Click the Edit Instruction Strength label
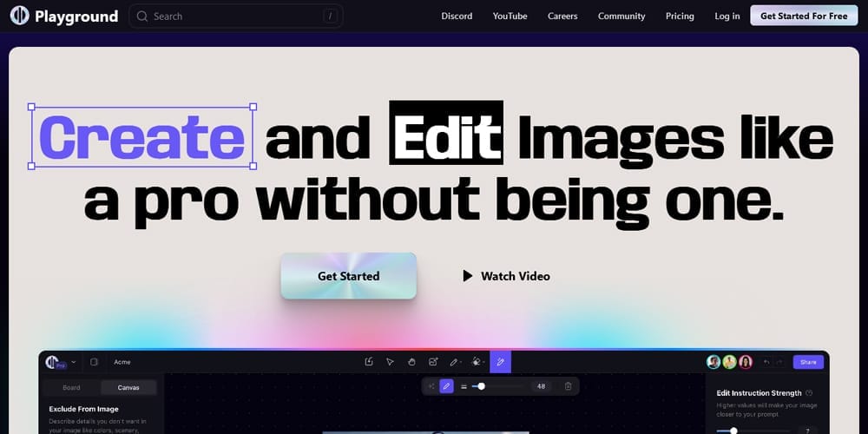Image resolution: width=868 pixels, height=434 pixels. pyautogui.click(x=759, y=393)
